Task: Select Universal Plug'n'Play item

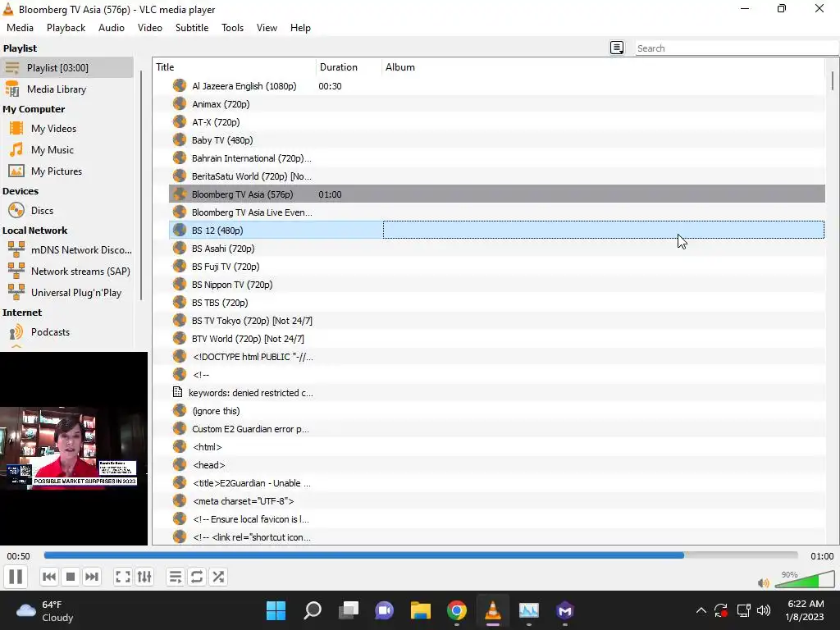Action: click(x=66, y=293)
